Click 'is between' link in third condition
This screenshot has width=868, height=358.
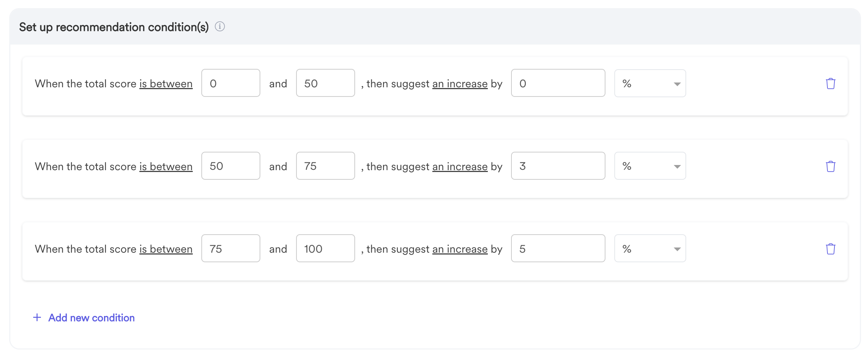[x=166, y=249]
